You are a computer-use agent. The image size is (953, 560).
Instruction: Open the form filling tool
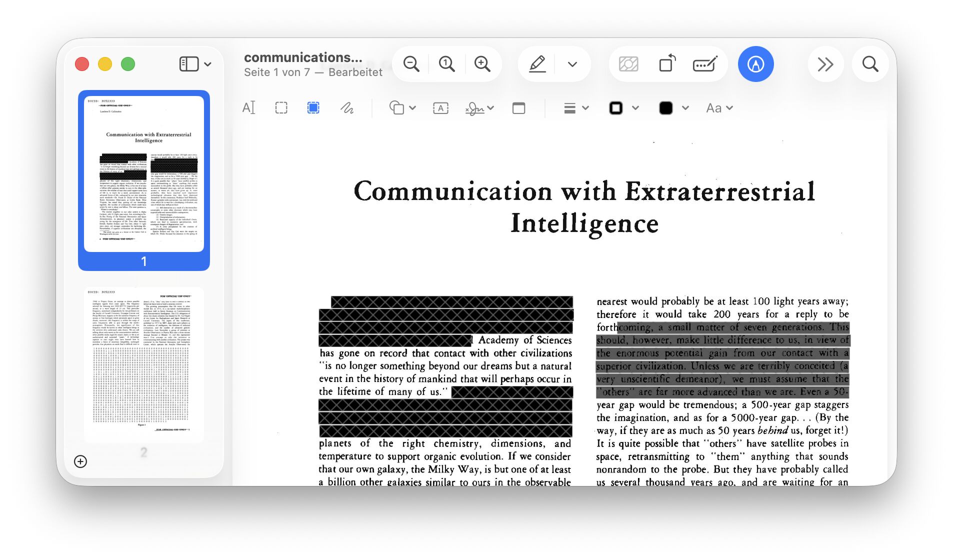click(704, 64)
